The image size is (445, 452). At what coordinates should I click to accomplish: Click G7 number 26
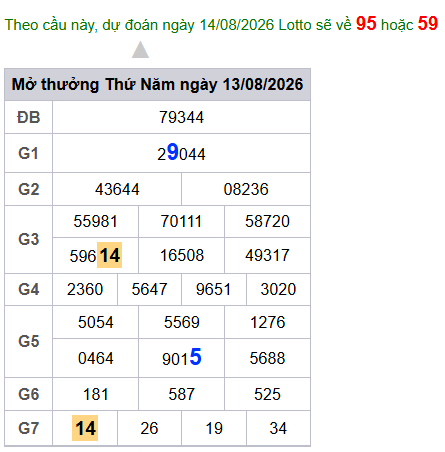pyautogui.click(x=149, y=428)
